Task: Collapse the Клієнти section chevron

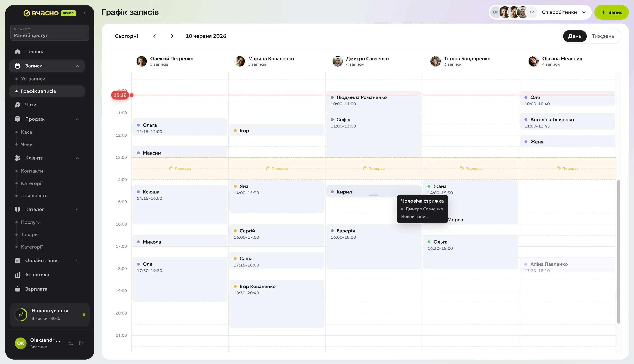Action: pos(77,158)
